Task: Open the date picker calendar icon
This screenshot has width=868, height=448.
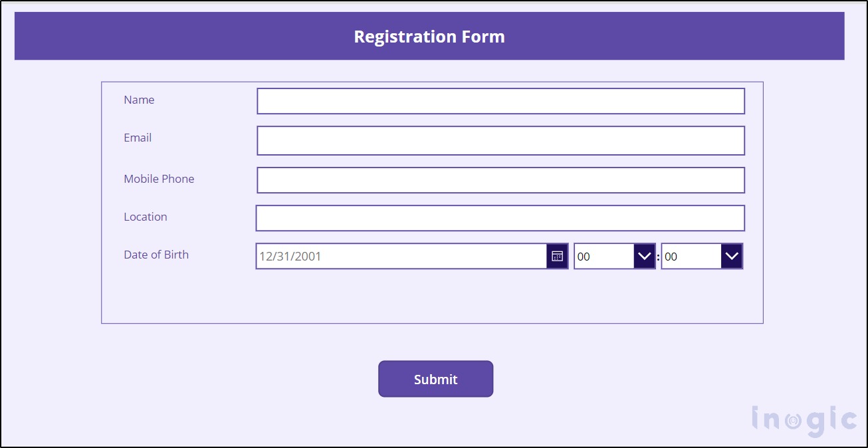Action: pos(558,255)
